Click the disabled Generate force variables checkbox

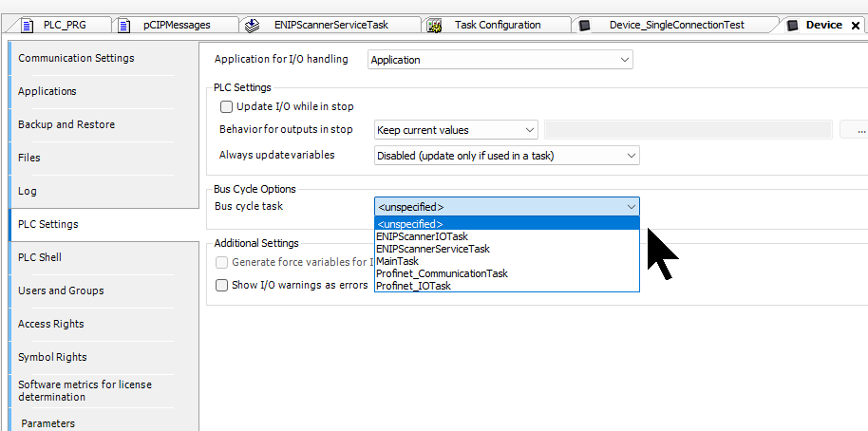[x=221, y=262]
